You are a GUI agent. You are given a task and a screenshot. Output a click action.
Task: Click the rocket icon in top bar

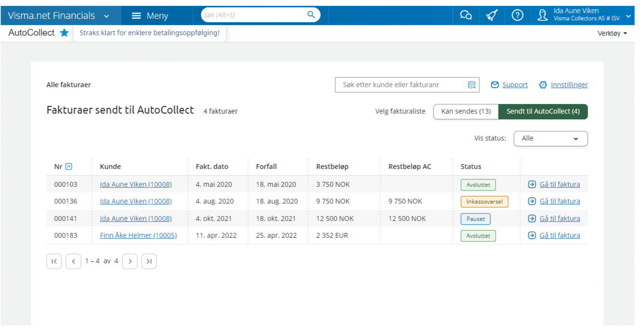pos(492,15)
